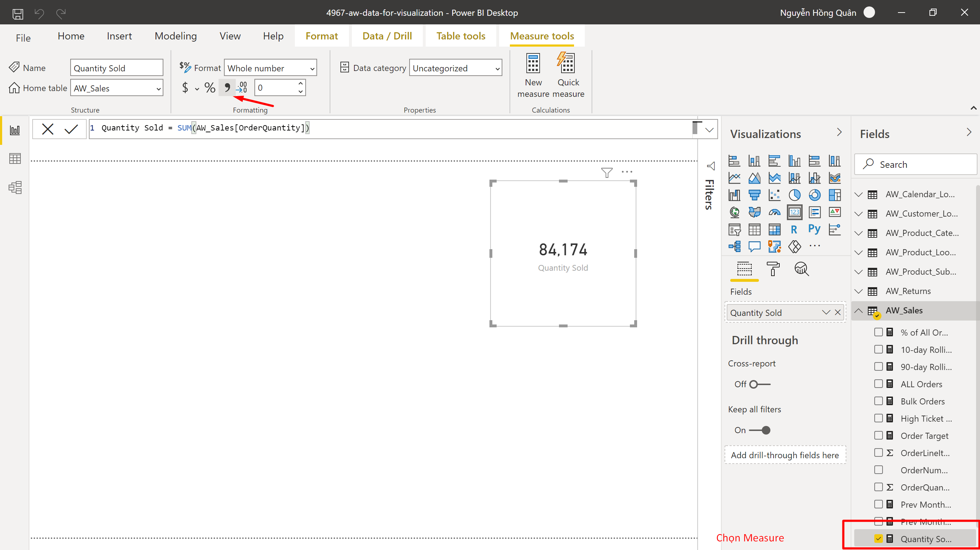This screenshot has height=550, width=980.
Task: Switch to Report view icon
Action: (15, 131)
